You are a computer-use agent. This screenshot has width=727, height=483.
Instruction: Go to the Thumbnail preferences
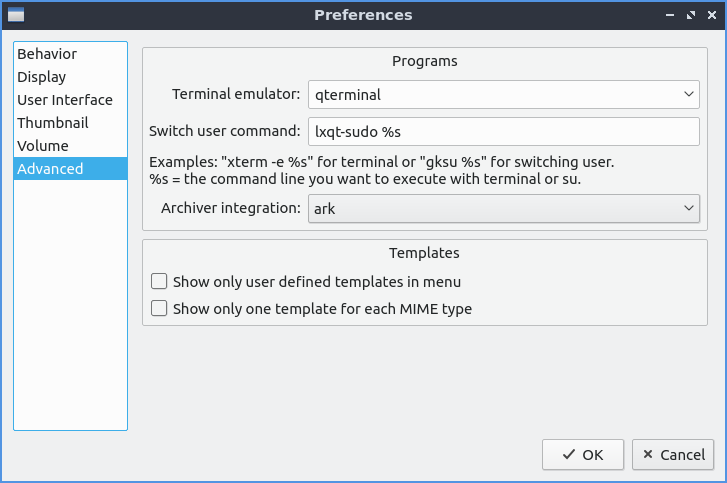pyautogui.click(x=53, y=123)
